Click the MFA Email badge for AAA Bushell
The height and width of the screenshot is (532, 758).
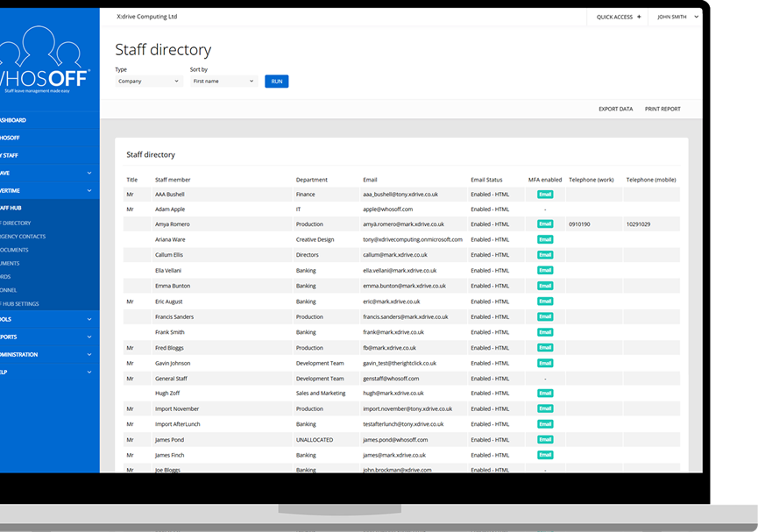point(545,195)
